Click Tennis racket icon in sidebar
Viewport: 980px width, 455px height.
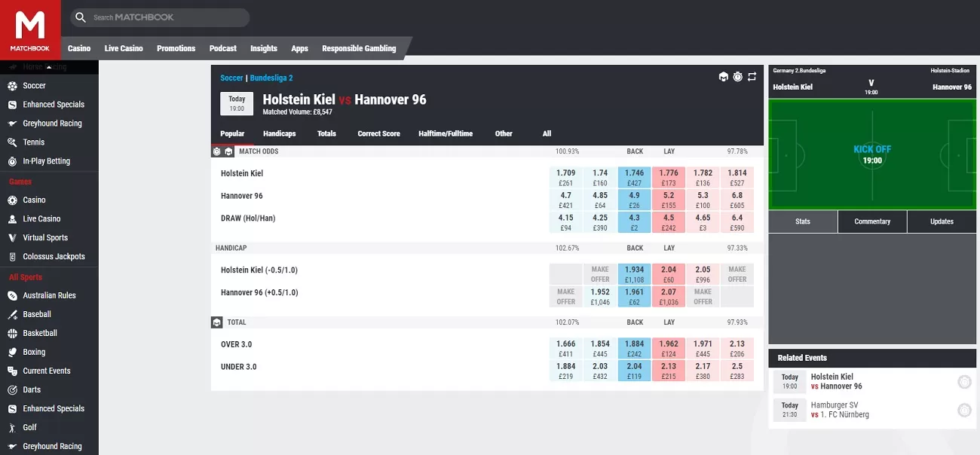tap(12, 142)
